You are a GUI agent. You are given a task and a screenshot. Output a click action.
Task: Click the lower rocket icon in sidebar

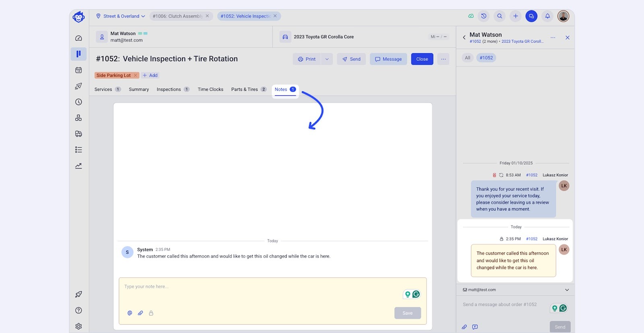click(78, 294)
